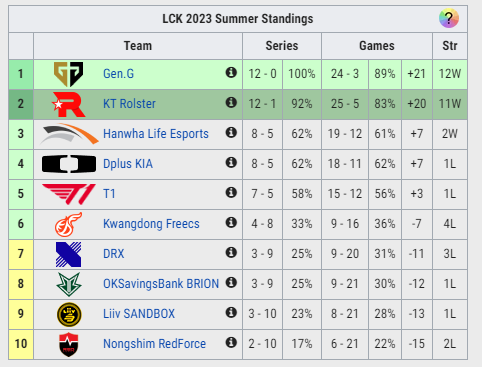The image size is (482, 367).
Task: Click the LCK 2023 Summer Standings title
Action: point(238,19)
